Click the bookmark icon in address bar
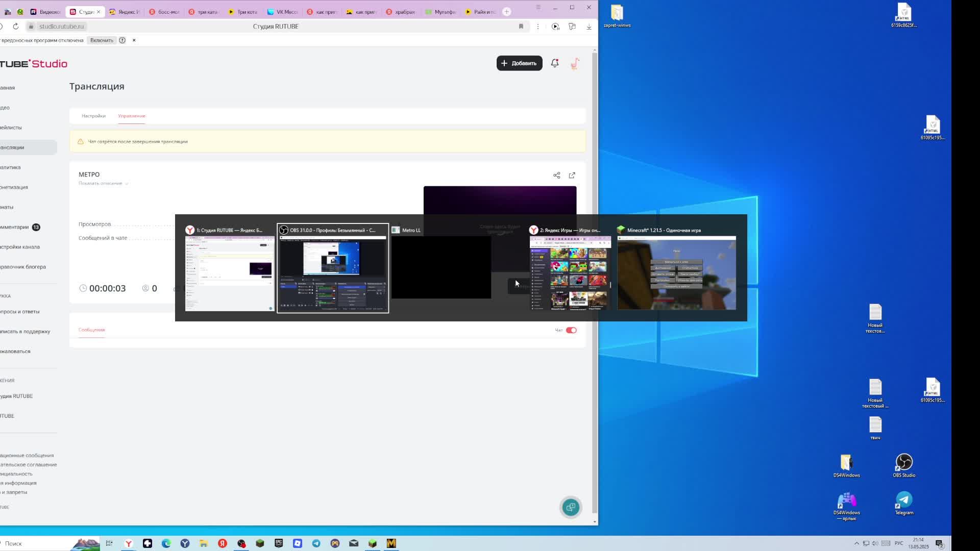Image resolution: width=980 pixels, height=551 pixels. [521, 27]
